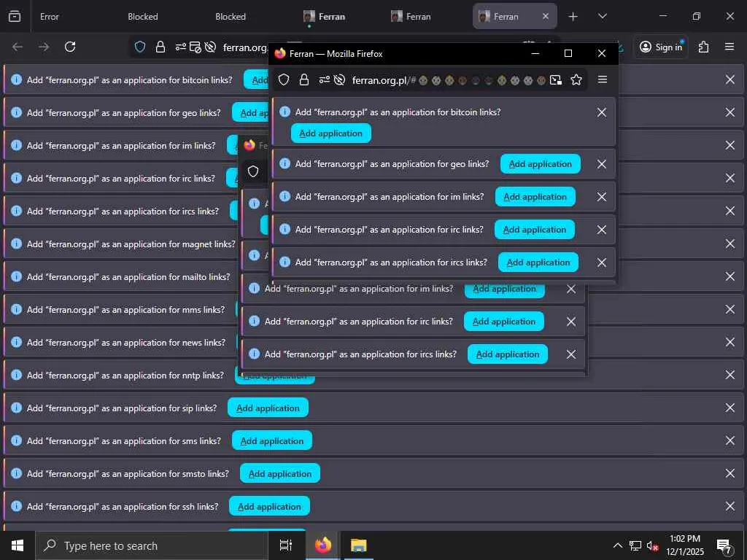Add application for sms links in the main window
The width and height of the screenshot is (747, 560).
point(271,441)
